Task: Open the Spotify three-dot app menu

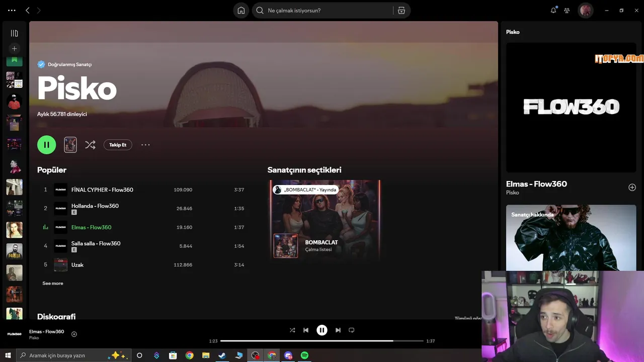Action: [12, 10]
